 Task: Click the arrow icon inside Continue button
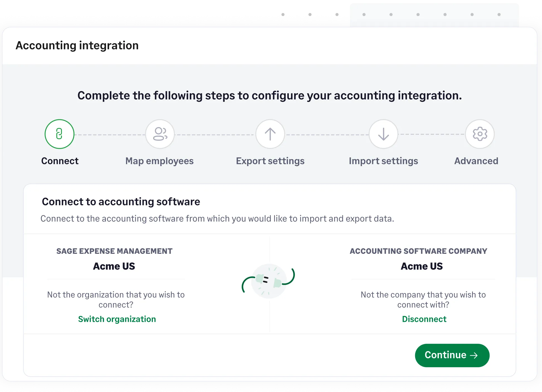pos(474,355)
